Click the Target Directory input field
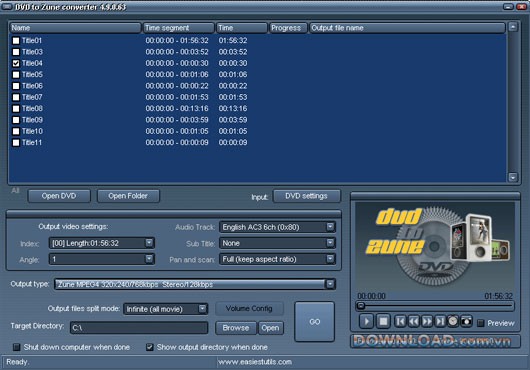This screenshot has height=370, width=530. tap(139, 328)
